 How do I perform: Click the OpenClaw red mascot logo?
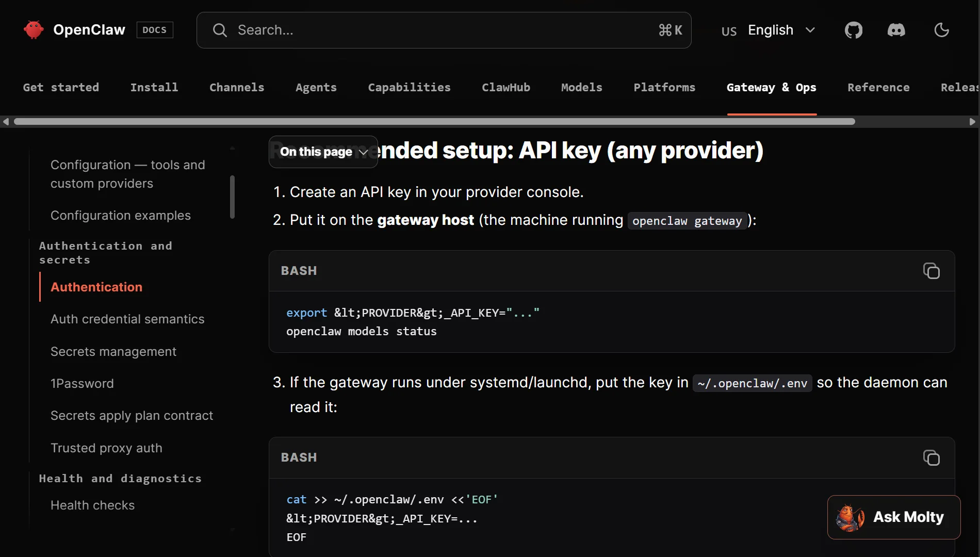point(34,30)
